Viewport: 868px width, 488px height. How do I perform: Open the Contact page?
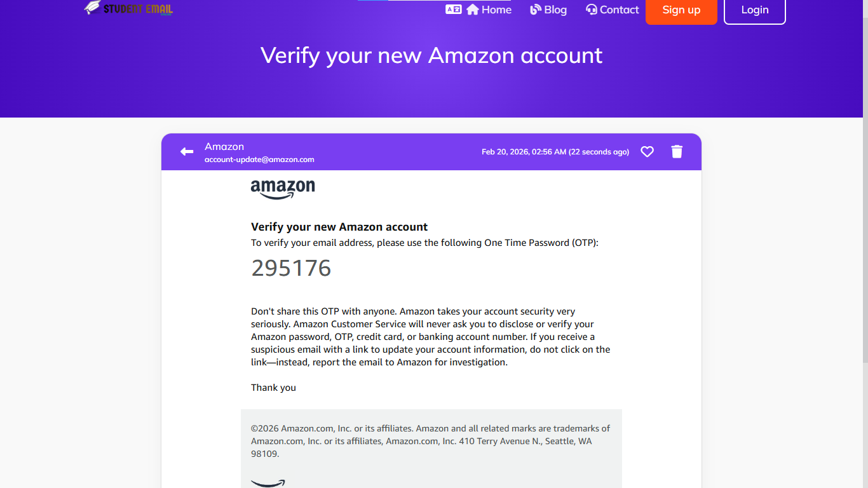(612, 10)
